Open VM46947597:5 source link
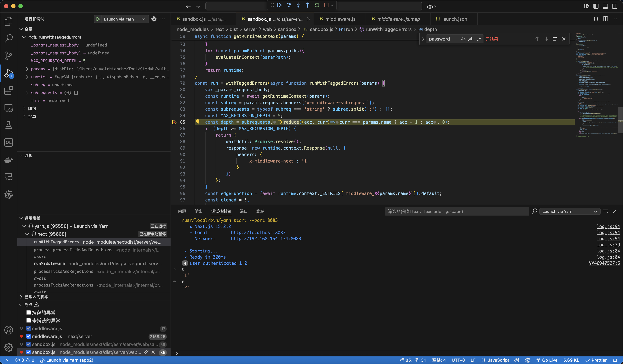This screenshot has height=364, width=623. 604,263
